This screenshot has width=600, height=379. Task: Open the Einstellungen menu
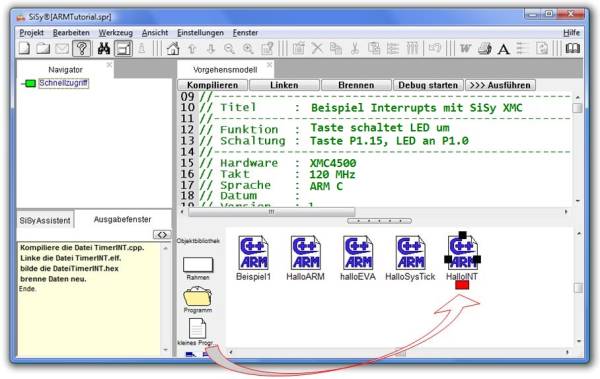click(x=200, y=33)
